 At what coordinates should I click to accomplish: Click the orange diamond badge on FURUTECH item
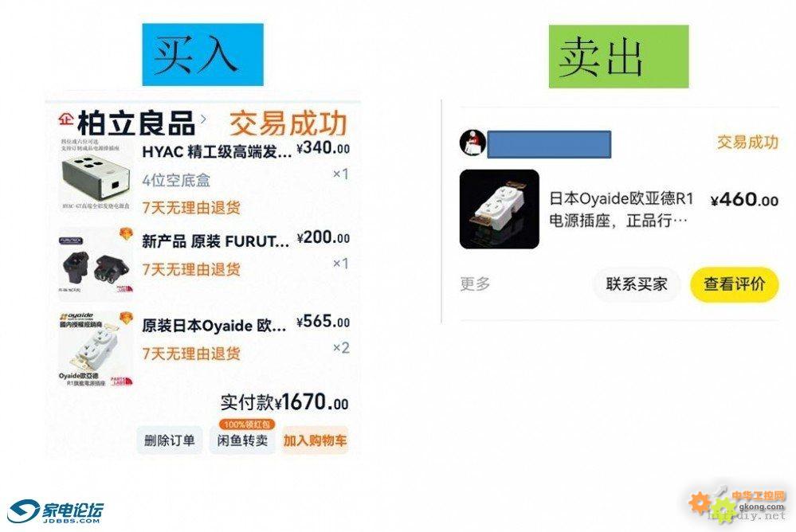pos(126,234)
